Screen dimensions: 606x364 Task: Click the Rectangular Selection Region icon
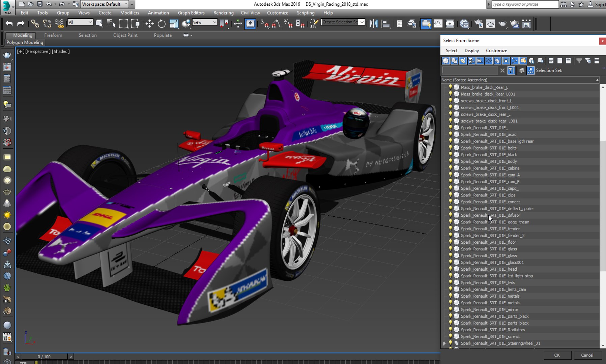click(123, 24)
